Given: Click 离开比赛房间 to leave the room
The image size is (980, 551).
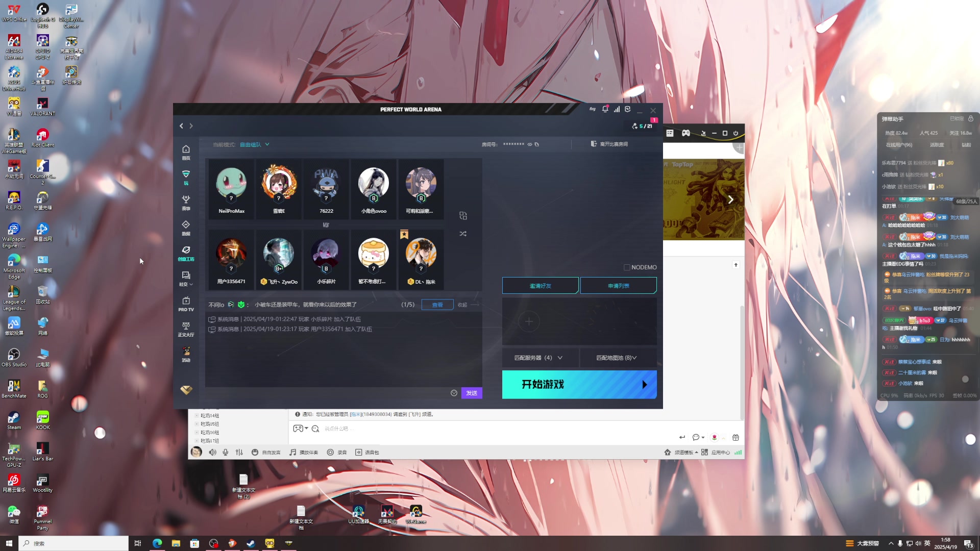Looking at the screenshot, I should pos(609,144).
